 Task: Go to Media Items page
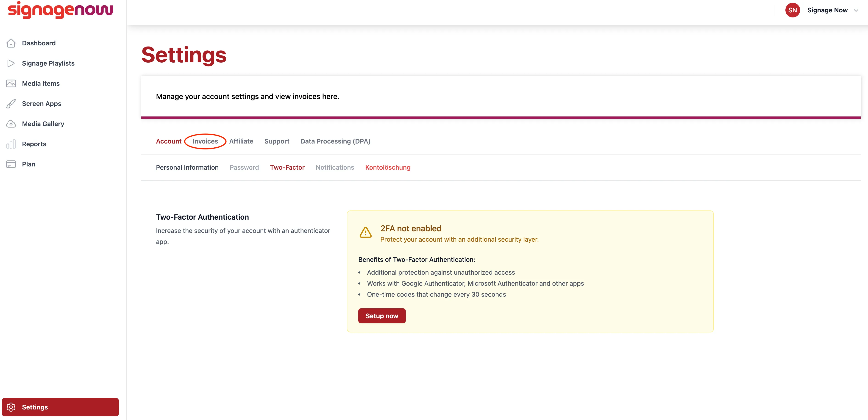[41, 83]
